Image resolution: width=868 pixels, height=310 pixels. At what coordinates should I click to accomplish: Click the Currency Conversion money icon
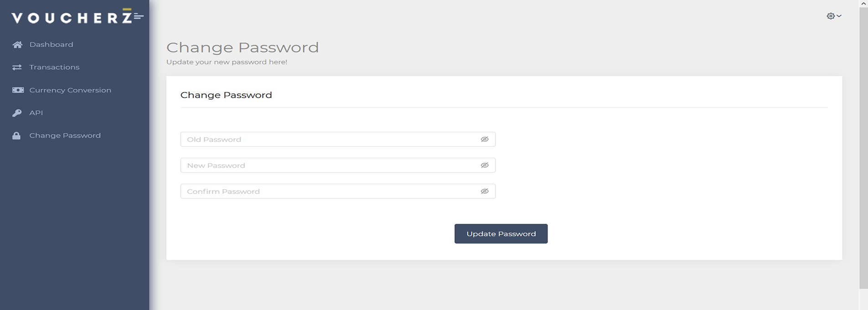pos(18,90)
